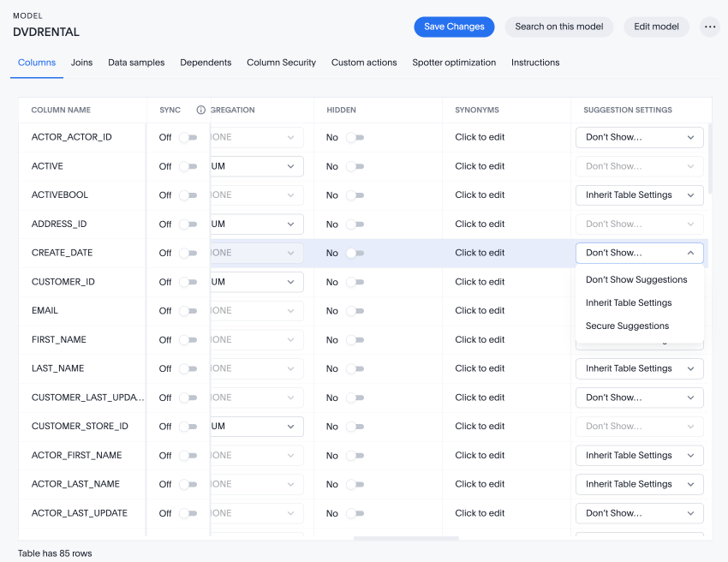Open suggestion settings dropdown for ACTOR_FIRST_NAME
728x562 pixels.
639,456
